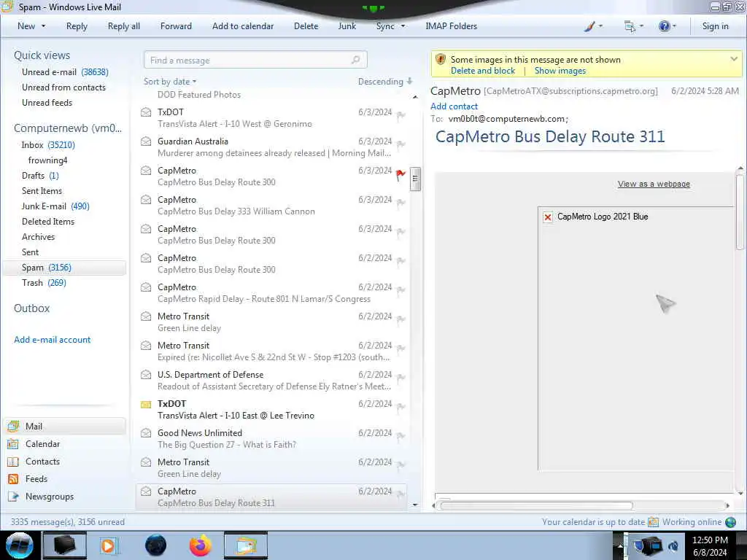Open the Calendar icon in sidebar
Viewport: 747px width, 560px height.
[x=13, y=444]
